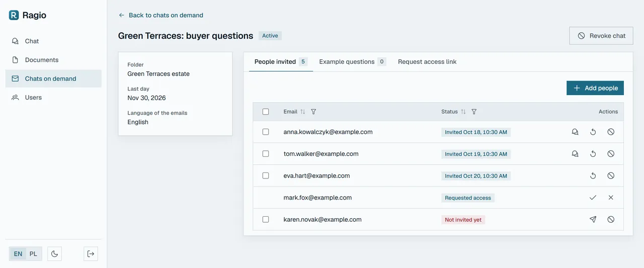Switch language to EN
Viewport: 644px width, 268px height.
click(18, 254)
